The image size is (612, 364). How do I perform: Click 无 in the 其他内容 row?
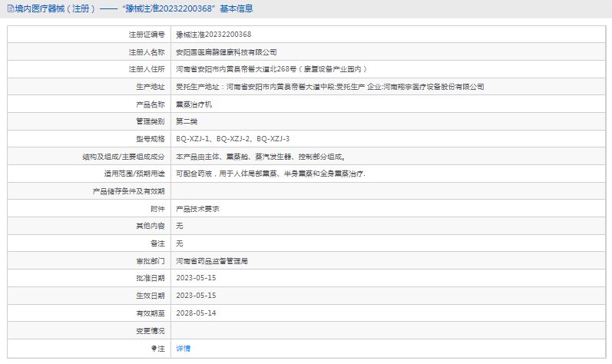point(180,226)
